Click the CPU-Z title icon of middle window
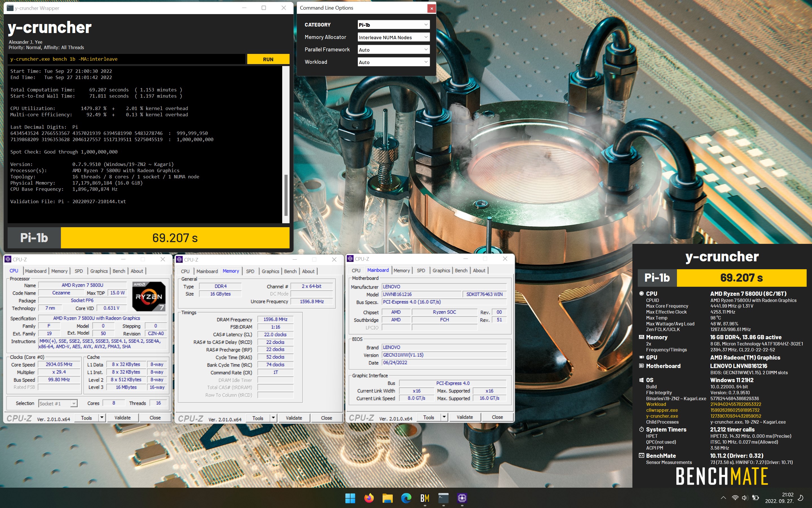 [x=180, y=260]
